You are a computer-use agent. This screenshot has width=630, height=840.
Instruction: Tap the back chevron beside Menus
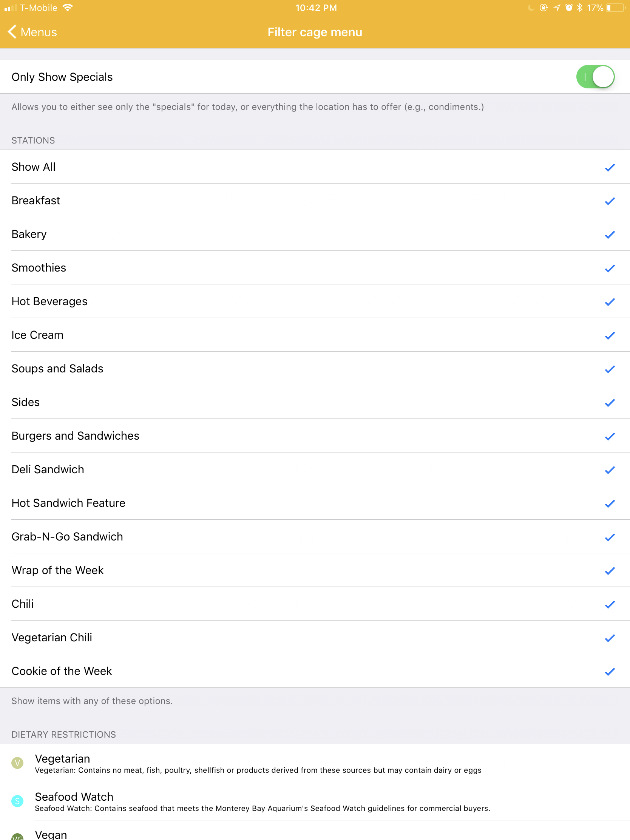pos(12,32)
